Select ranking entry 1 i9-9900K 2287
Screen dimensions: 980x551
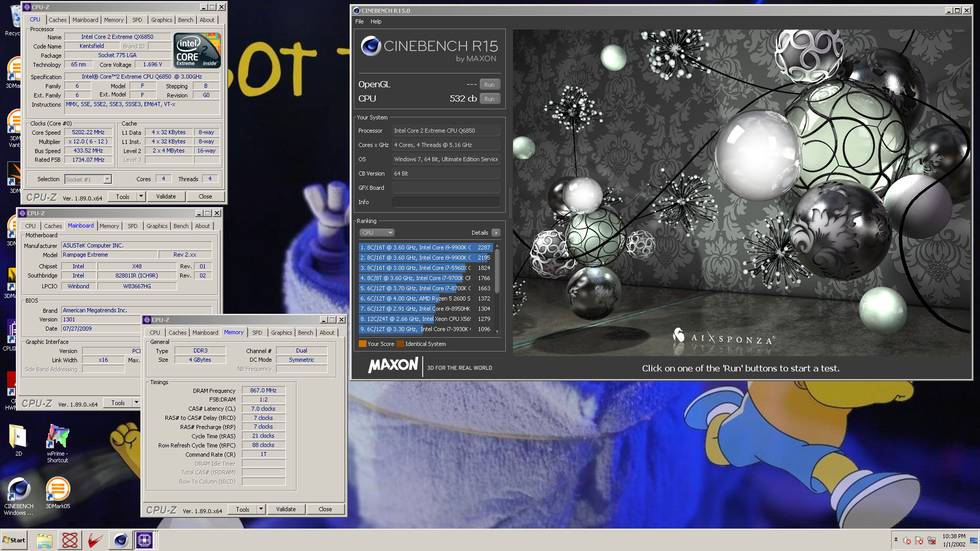coord(425,247)
